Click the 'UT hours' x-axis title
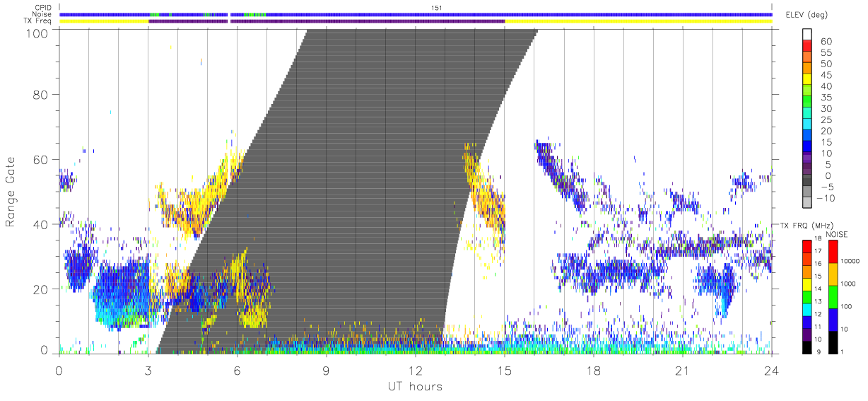Screen dimensions: 868x401 (x=414, y=387)
